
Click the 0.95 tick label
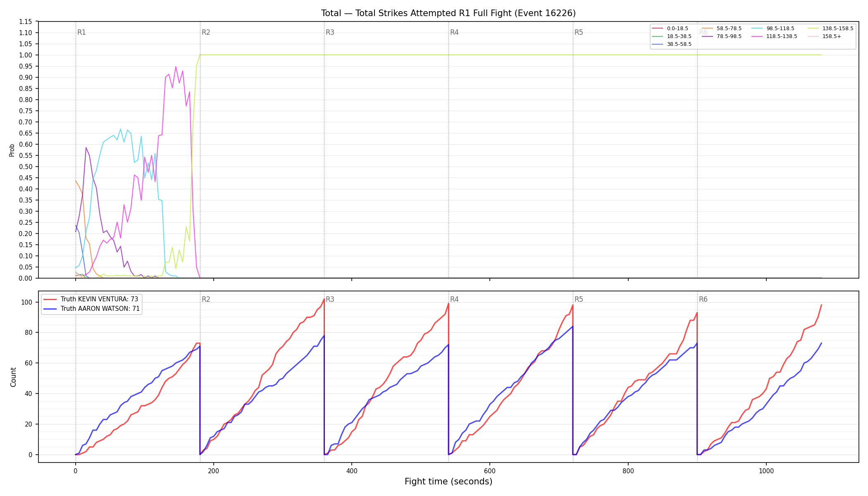click(26, 66)
